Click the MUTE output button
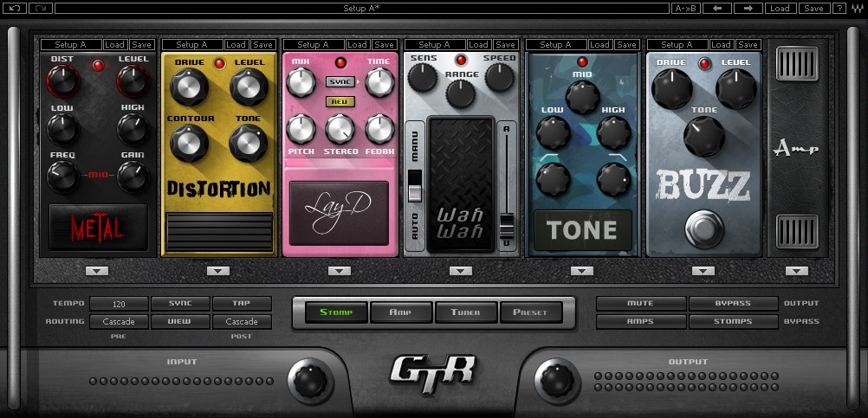The width and height of the screenshot is (868, 418). tap(640, 304)
